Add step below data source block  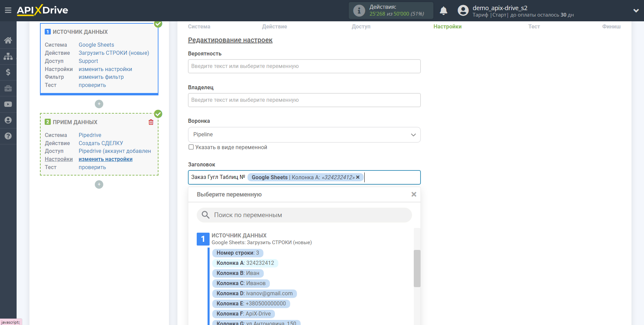point(99,104)
